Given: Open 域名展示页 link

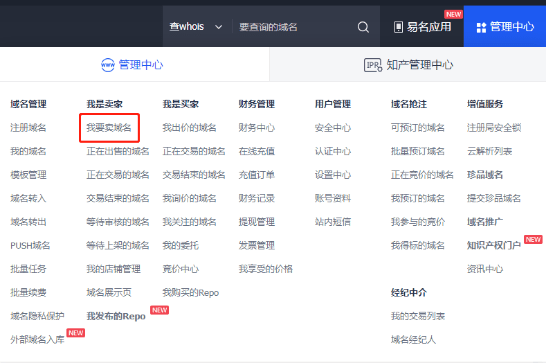Looking at the screenshot, I should 109,293.
